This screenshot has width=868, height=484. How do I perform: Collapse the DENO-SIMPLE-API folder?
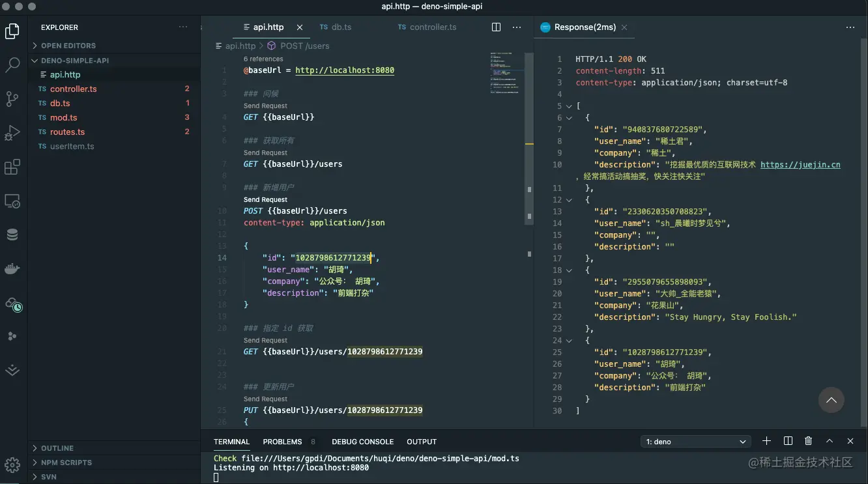click(35, 60)
